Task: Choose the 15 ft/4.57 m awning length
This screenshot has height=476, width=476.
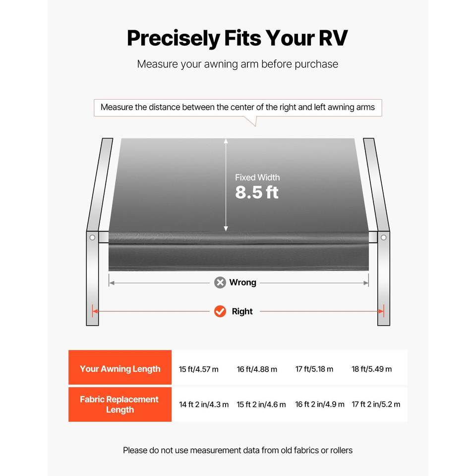Action: pyautogui.click(x=199, y=369)
